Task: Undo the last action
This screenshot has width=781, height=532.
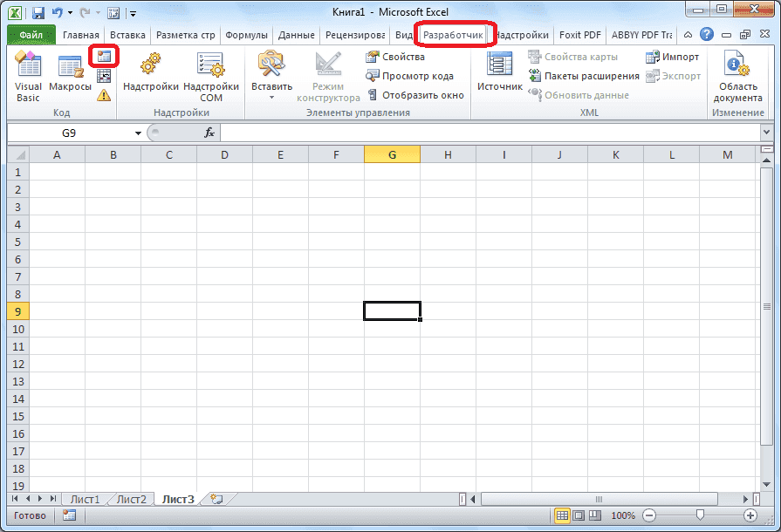Action: point(58,12)
